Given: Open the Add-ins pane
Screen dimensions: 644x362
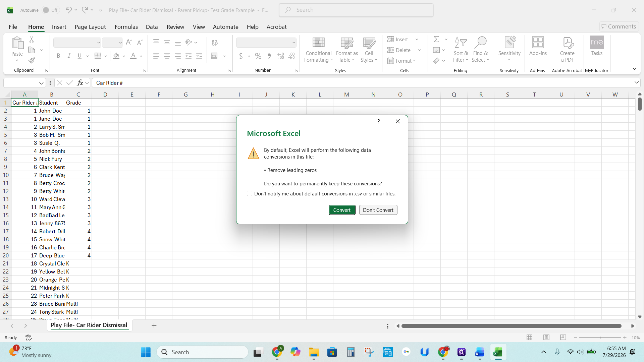Looking at the screenshot, I should point(538,46).
